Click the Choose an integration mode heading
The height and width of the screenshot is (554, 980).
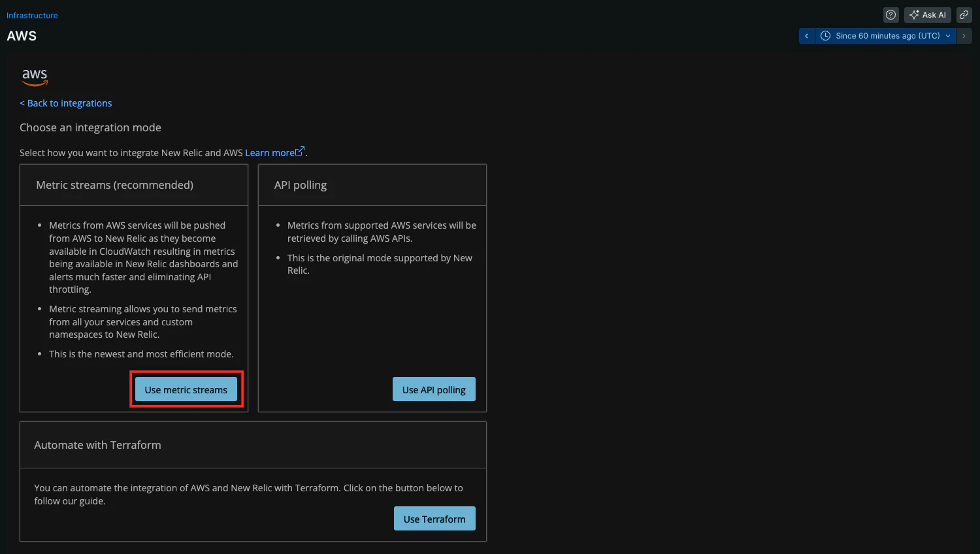pos(90,127)
